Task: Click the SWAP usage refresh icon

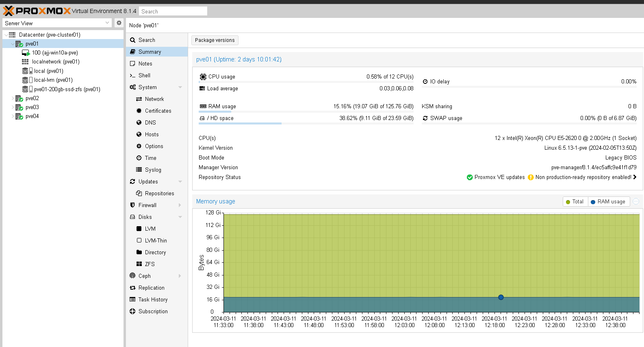Action: pos(425,118)
